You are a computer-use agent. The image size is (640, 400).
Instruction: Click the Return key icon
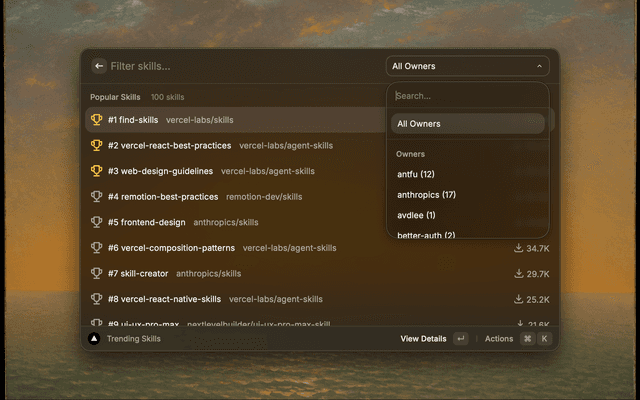[x=460, y=339]
